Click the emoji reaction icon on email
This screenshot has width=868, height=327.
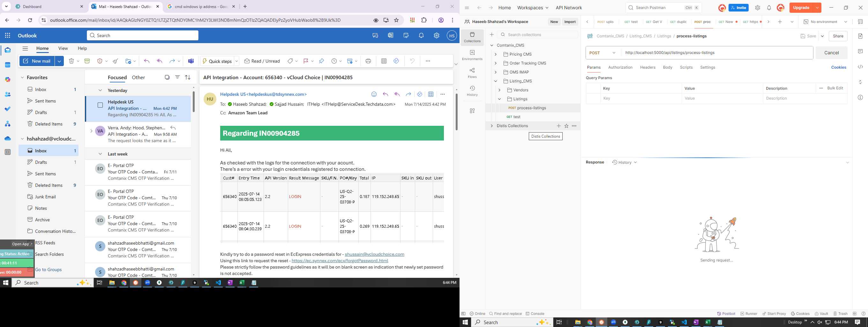374,95
